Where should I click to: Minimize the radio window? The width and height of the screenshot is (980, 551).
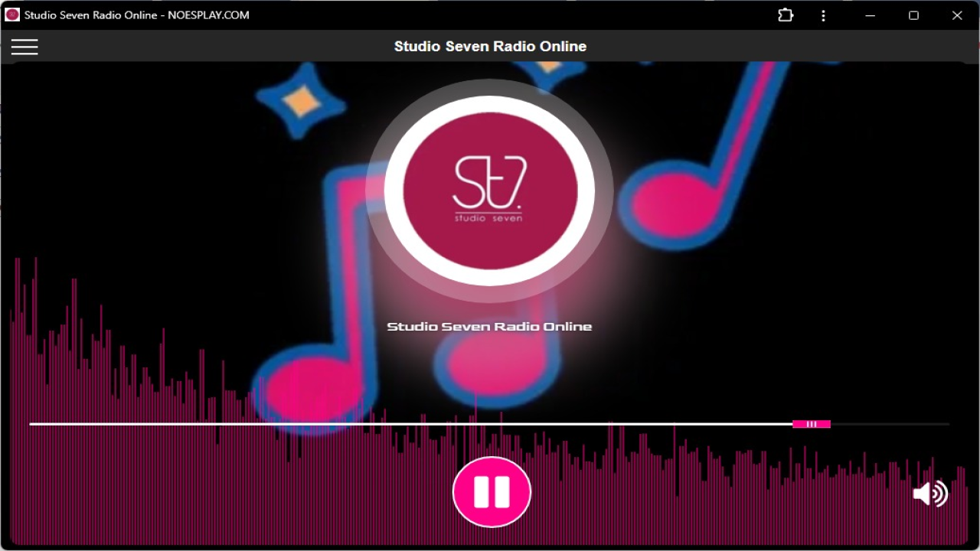click(x=871, y=15)
